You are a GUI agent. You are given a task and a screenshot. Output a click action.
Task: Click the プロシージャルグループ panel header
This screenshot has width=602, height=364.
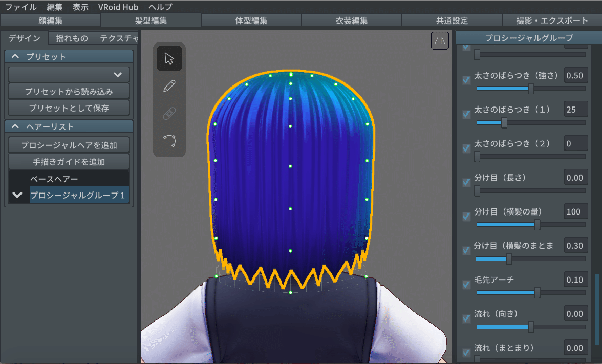pos(529,38)
